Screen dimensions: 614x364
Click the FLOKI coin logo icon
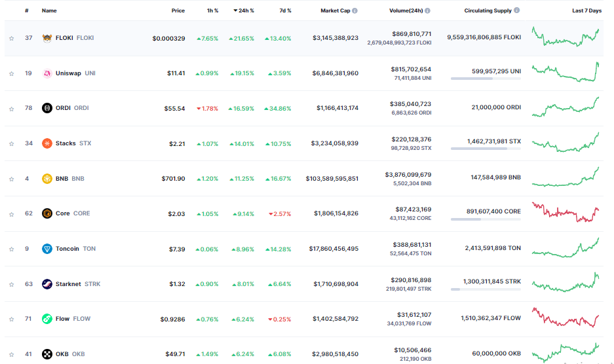[x=47, y=38]
